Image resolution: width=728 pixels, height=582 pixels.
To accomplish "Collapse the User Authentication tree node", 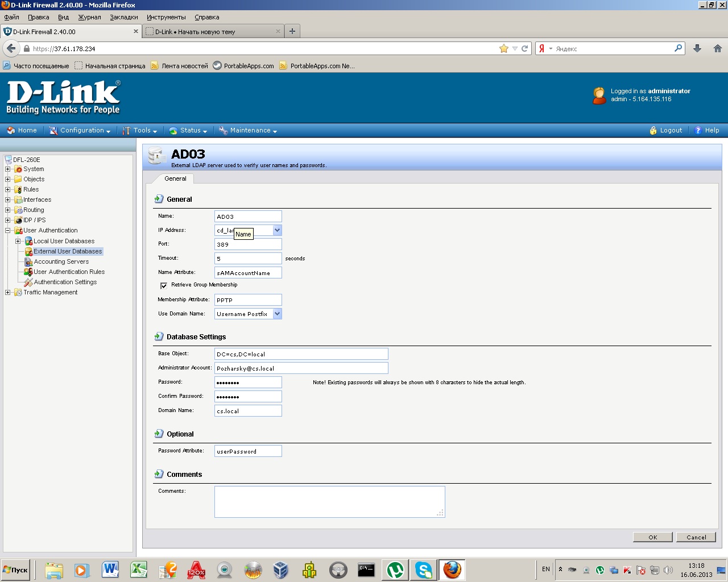I will [x=8, y=230].
